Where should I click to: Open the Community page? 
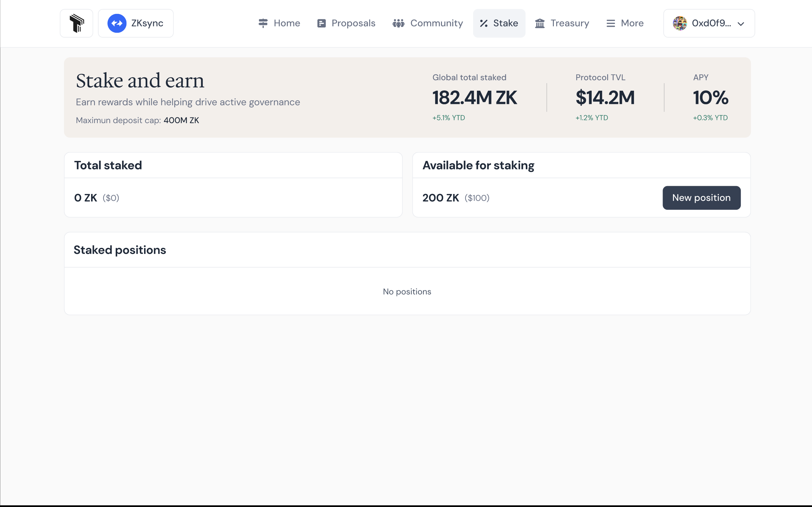tap(428, 23)
